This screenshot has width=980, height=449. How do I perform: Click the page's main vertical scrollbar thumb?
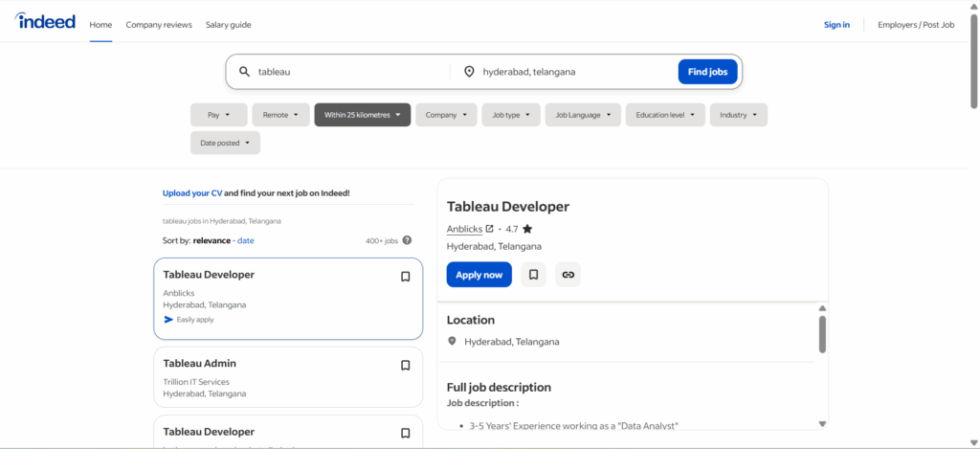click(x=973, y=61)
